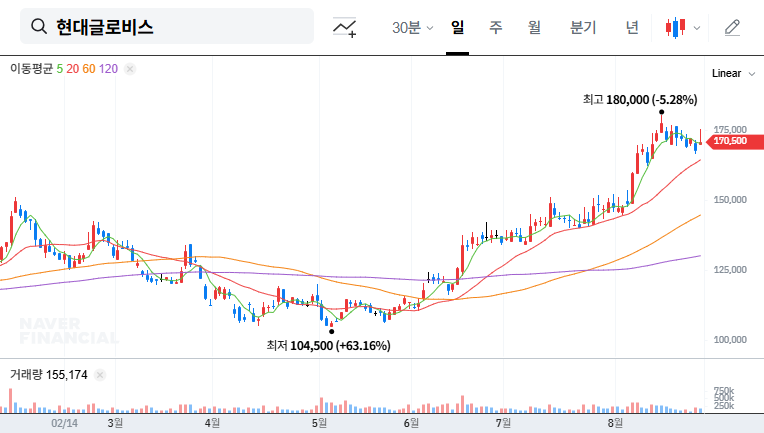Click the 150,000 price axis label

click(730, 200)
